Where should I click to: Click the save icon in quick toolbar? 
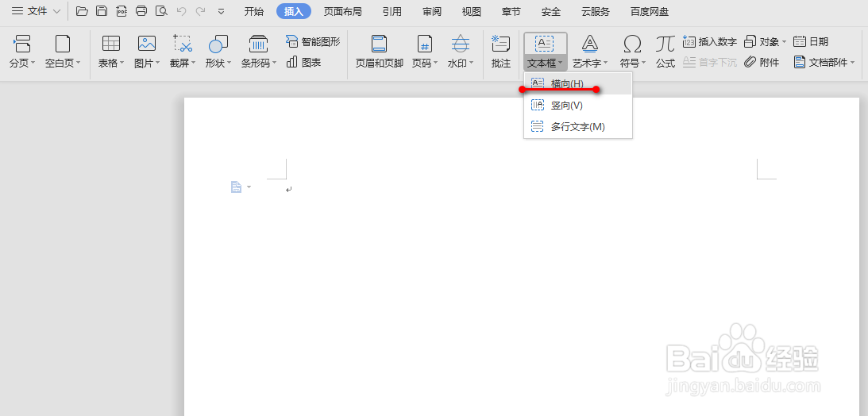pos(102,11)
